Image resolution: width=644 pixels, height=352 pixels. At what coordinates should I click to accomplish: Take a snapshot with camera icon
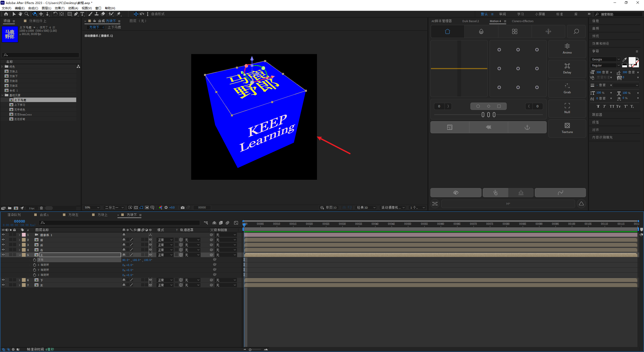click(x=183, y=207)
